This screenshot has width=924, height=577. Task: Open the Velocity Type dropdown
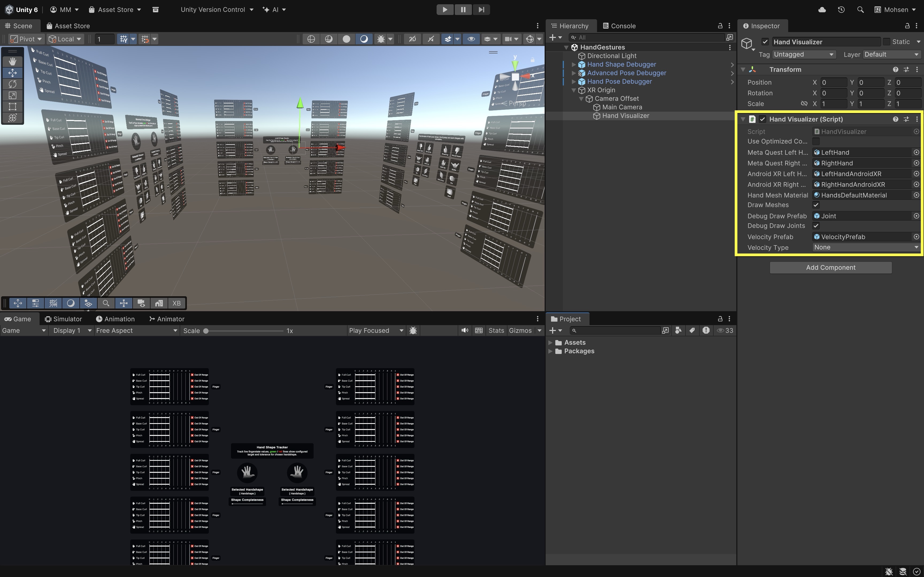[865, 247]
